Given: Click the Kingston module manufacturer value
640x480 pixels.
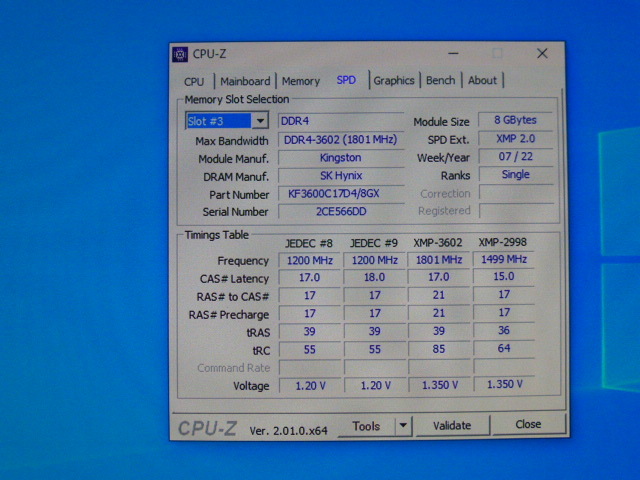Looking at the screenshot, I should click(341, 158).
